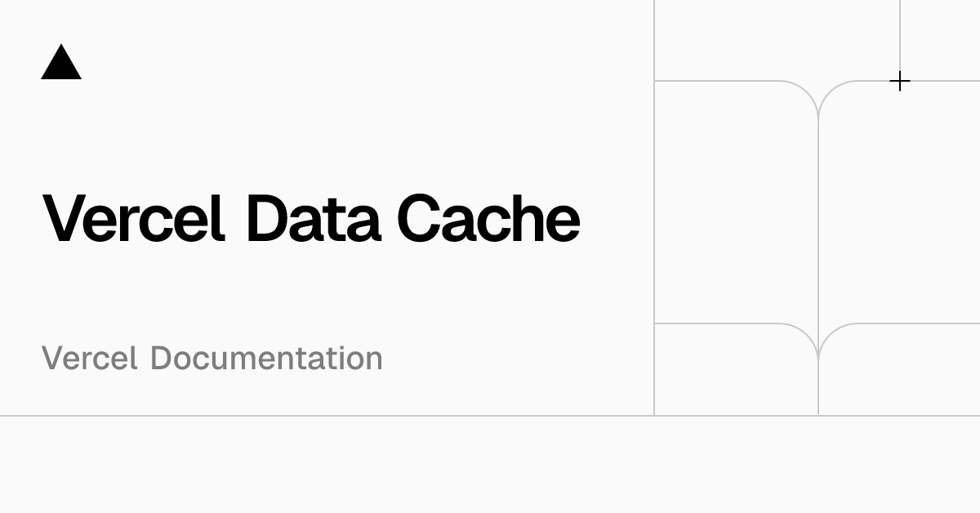980x513 pixels.
Task: Click "Vercel" in the large heading
Action: tap(134, 218)
